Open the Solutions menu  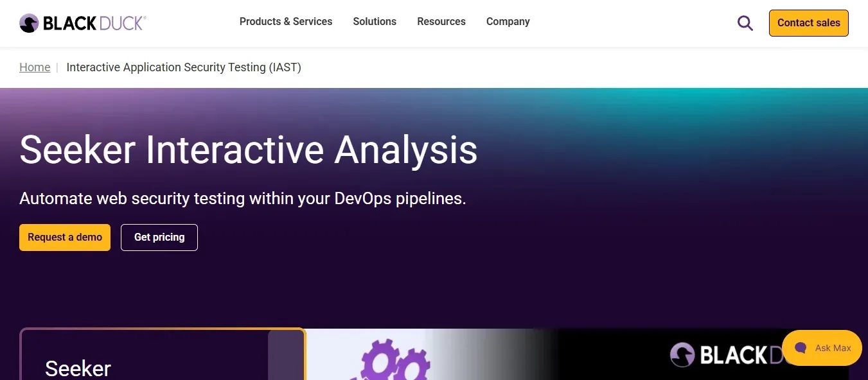point(375,22)
